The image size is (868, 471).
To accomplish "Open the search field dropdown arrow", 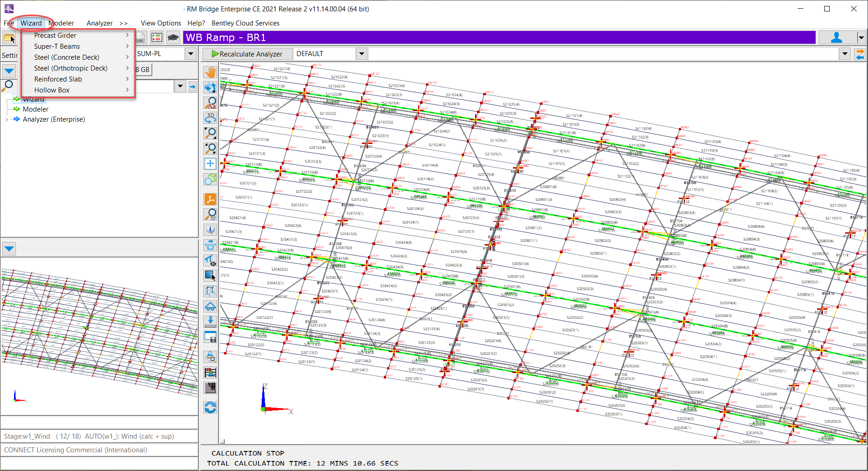I will pyautogui.click(x=180, y=86).
